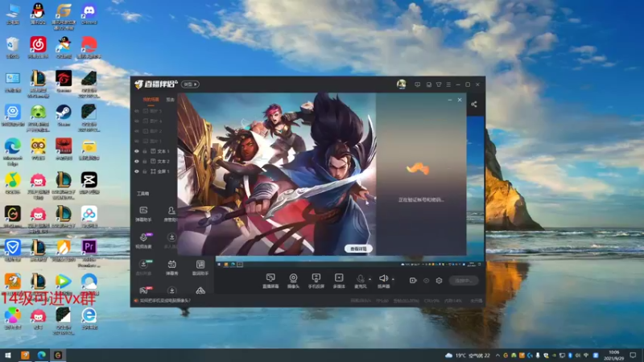Open the mode switch pill next to logo
The image size is (644, 362).
(190, 84)
